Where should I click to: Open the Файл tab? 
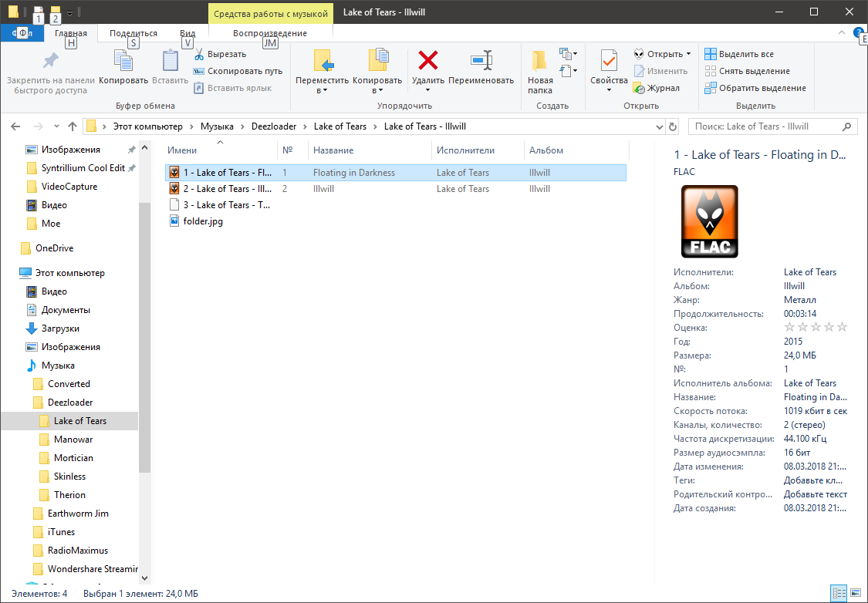click(x=22, y=33)
